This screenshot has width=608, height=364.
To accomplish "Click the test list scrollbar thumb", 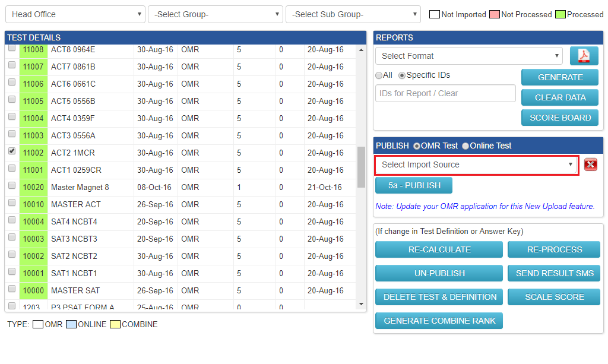I will pyautogui.click(x=361, y=167).
